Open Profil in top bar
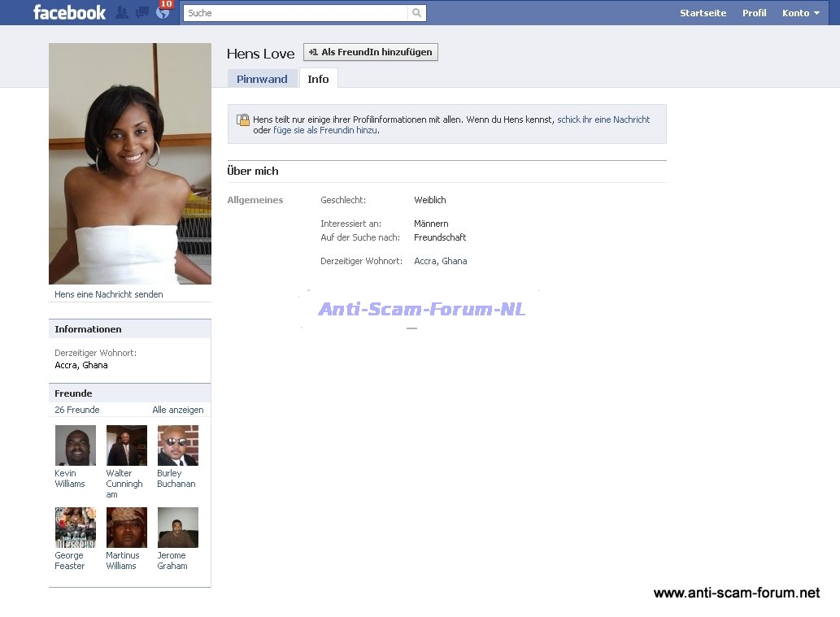The image size is (840, 617). (754, 13)
